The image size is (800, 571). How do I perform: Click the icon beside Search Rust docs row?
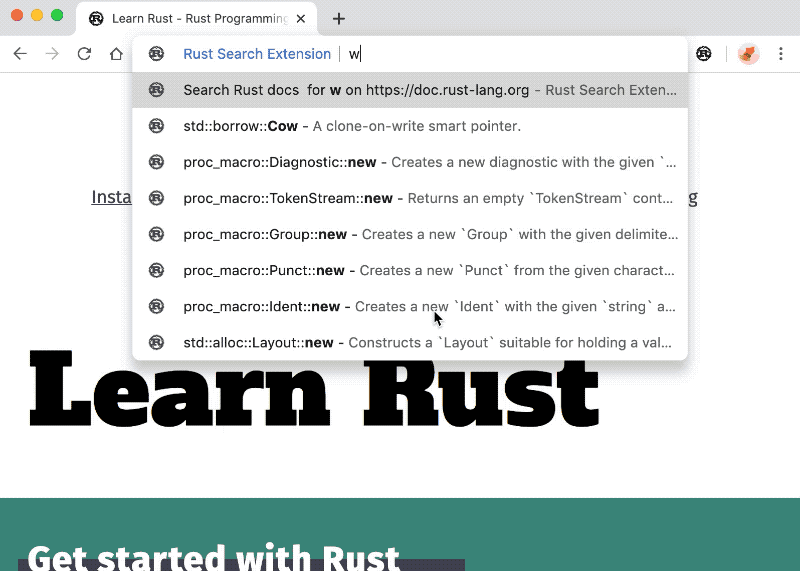pyautogui.click(x=156, y=90)
